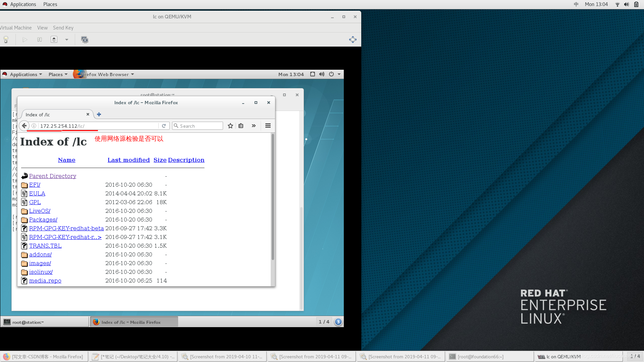This screenshot has width=644, height=362.
Task: Open the Parent Directory link
Action: (53, 176)
